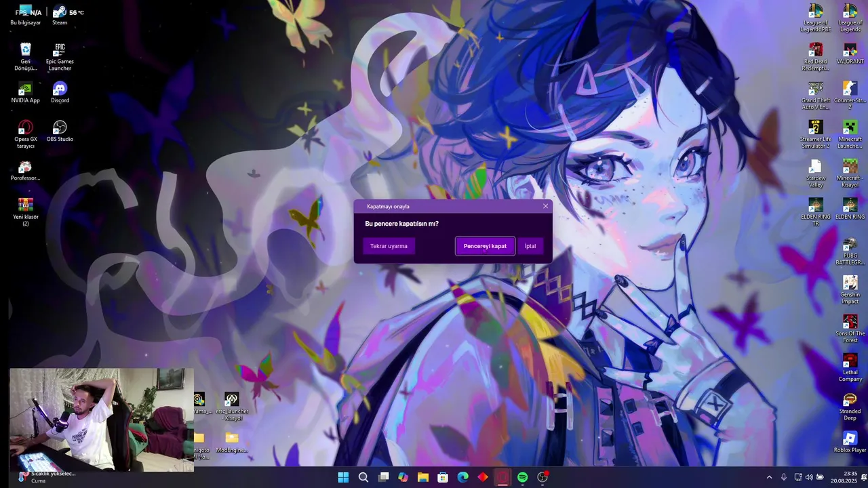This screenshot has width=868, height=488.
Task: Close the 'Kapatmayı onayla' dialog with X
Action: (545, 206)
